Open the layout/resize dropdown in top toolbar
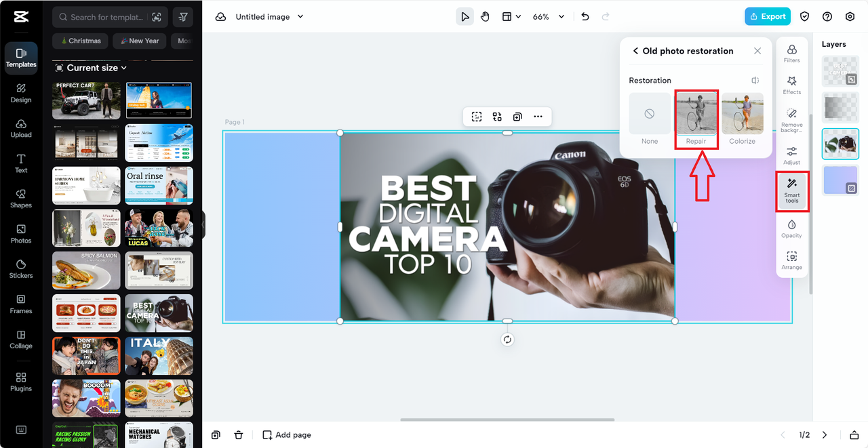868x448 pixels. point(511,17)
